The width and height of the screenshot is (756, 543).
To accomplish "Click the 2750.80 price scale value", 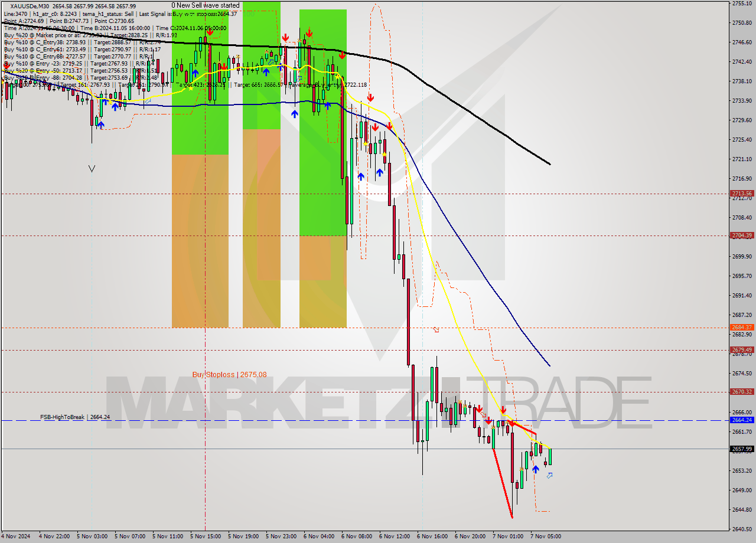I will coord(742,22).
